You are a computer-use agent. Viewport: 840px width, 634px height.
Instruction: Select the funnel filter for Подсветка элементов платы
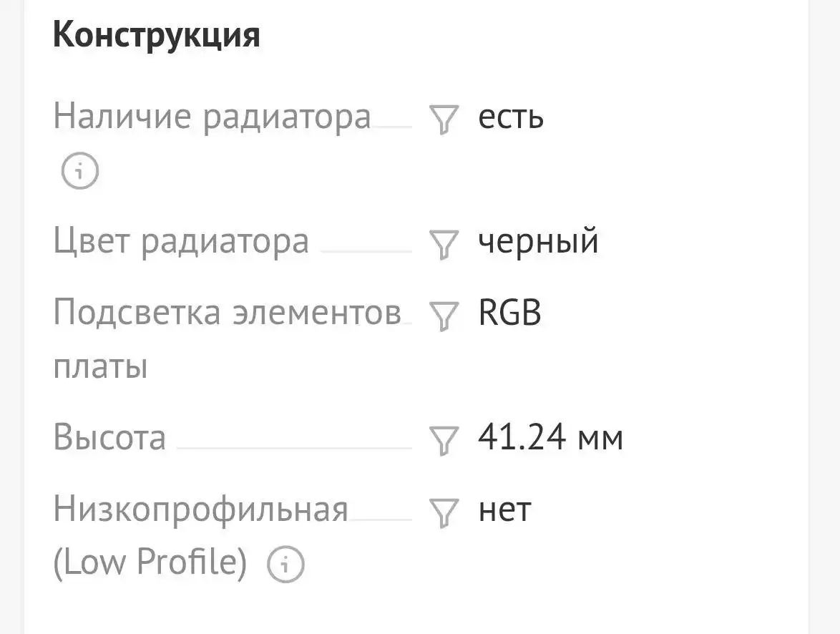click(443, 315)
